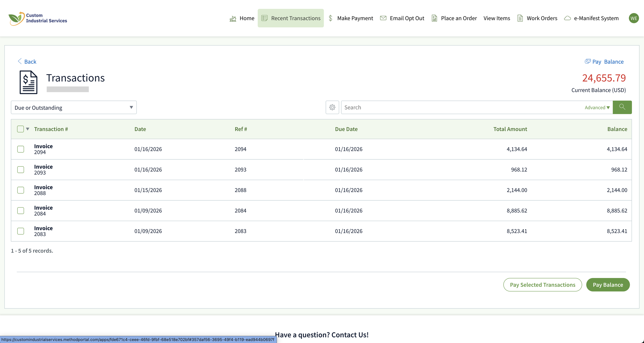
Task: Toggle the select-all header checkbox
Action: coord(20,129)
